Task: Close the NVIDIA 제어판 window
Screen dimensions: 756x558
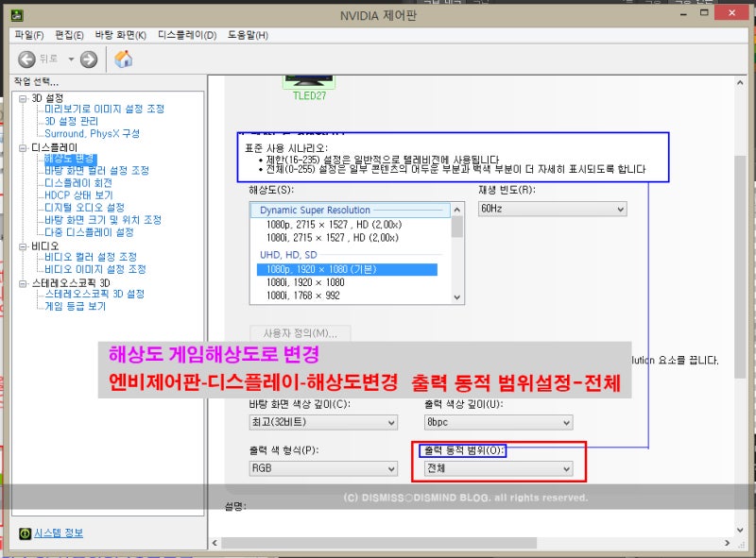Action: (x=731, y=13)
